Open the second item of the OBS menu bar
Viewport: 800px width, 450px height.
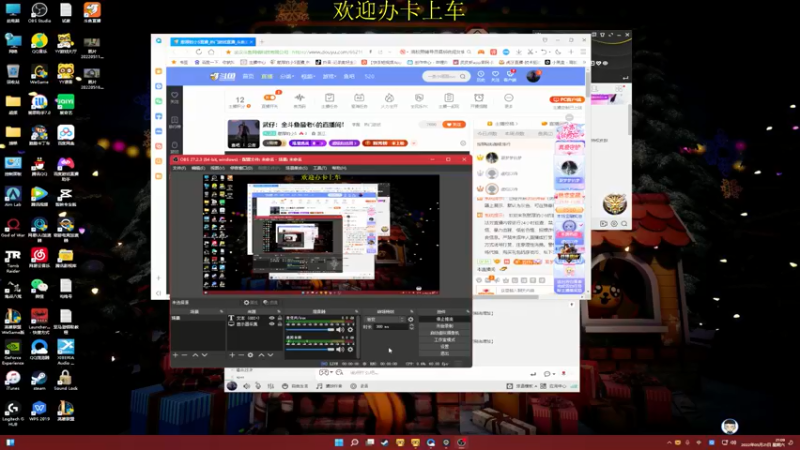[x=198, y=168]
